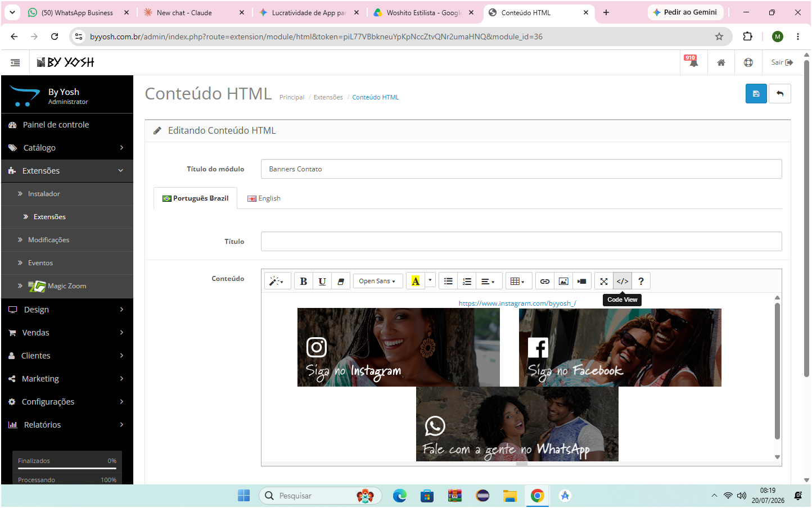Expand the Vendas sidebar menu

pos(67,333)
